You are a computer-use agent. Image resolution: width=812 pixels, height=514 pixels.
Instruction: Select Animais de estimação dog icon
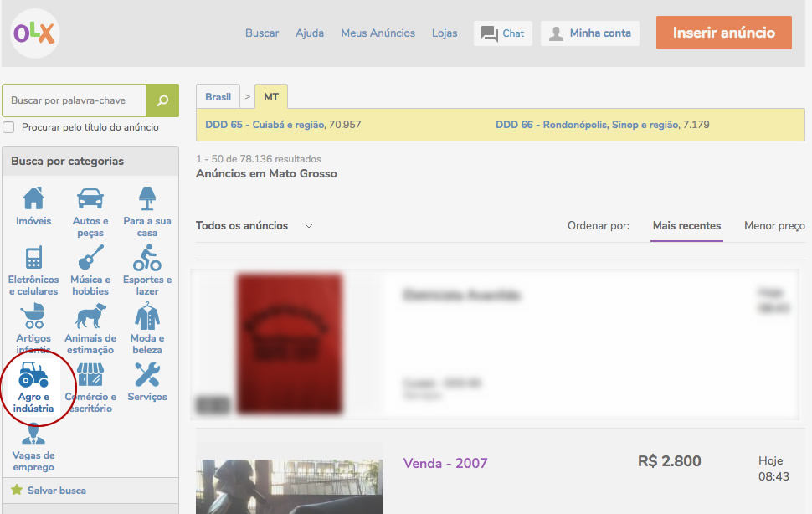pos(90,316)
